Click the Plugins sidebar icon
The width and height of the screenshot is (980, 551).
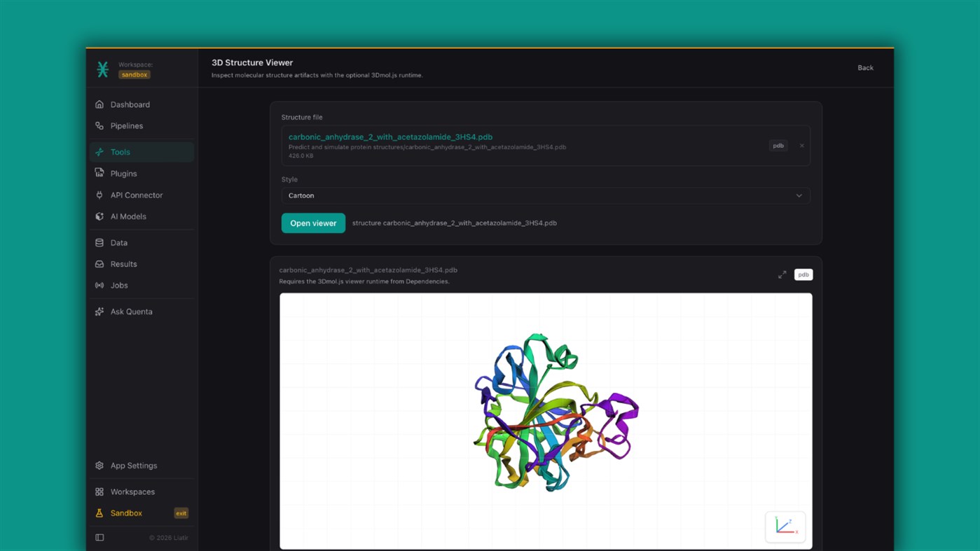(99, 174)
